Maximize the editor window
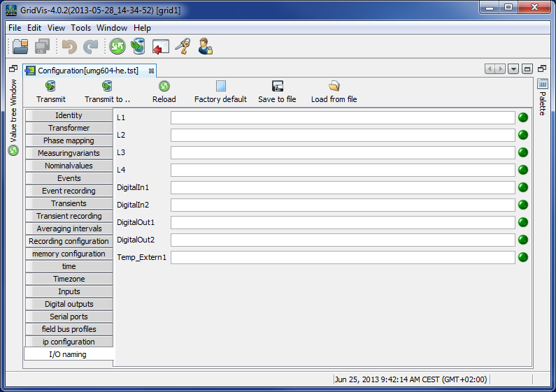 [x=527, y=68]
